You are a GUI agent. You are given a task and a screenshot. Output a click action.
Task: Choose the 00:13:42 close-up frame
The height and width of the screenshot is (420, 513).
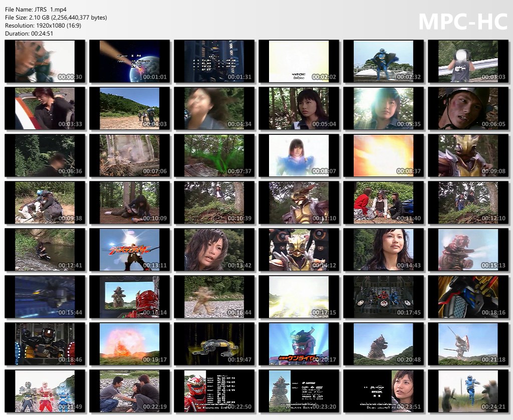(214, 250)
